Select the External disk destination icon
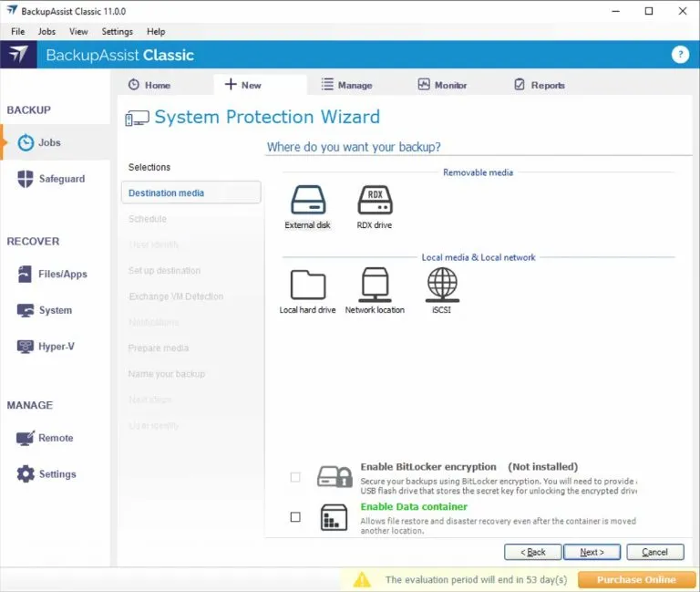700x592 pixels. click(x=308, y=200)
